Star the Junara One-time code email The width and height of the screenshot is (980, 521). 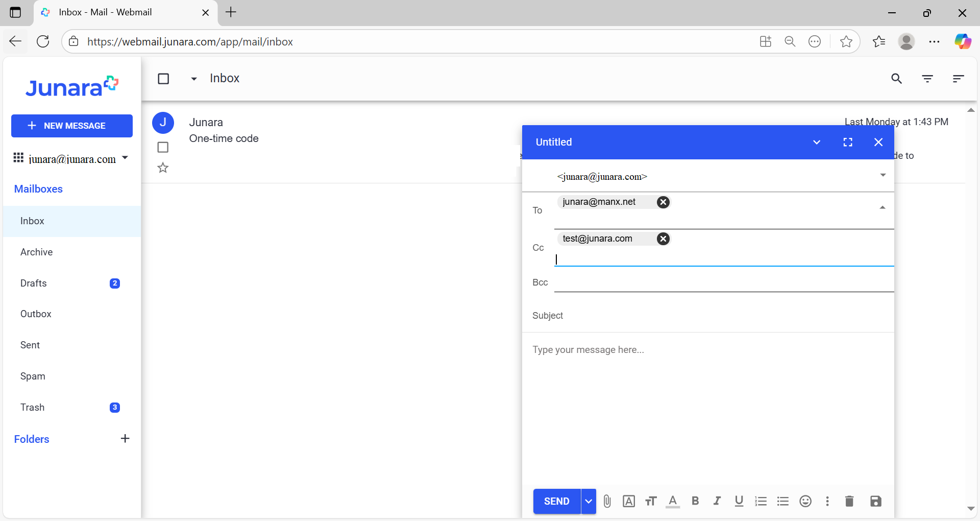pyautogui.click(x=163, y=168)
